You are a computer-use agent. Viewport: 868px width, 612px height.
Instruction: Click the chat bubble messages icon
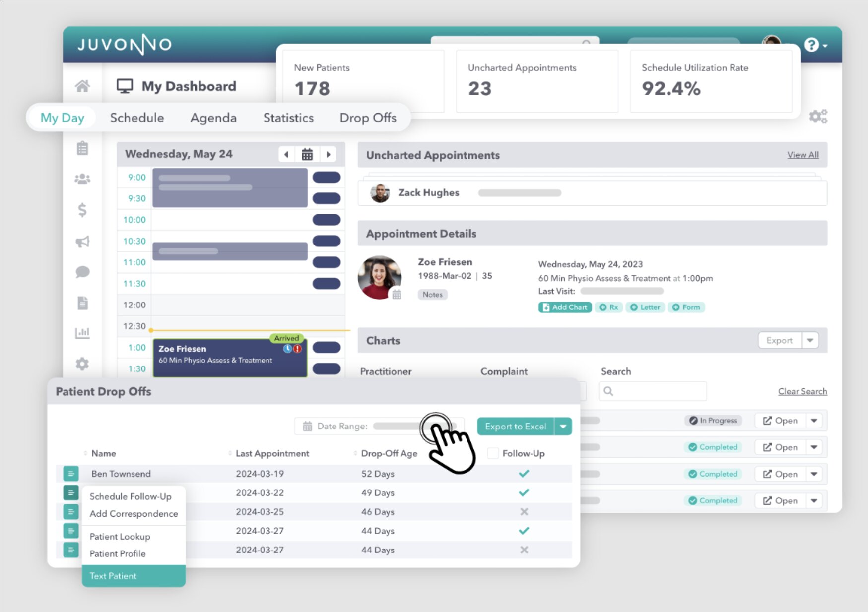click(82, 272)
